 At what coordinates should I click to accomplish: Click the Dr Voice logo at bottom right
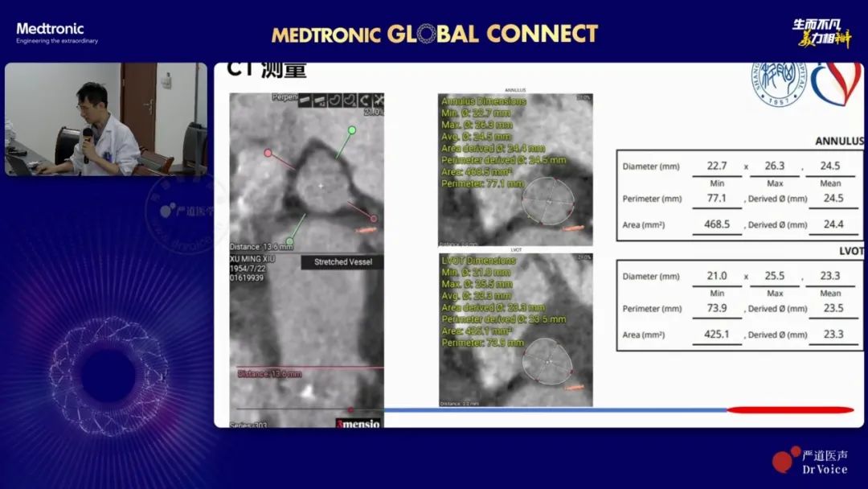[810, 462]
